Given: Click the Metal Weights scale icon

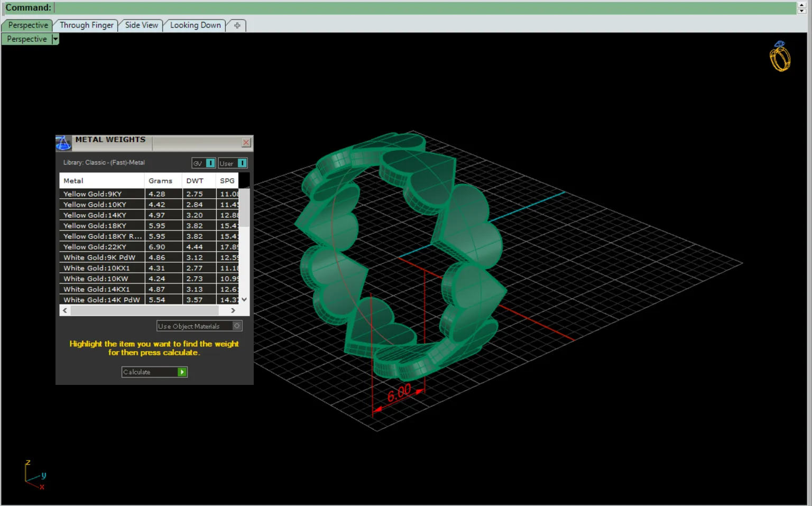Looking at the screenshot, I should pyautogui.click(x=63, y=143).
